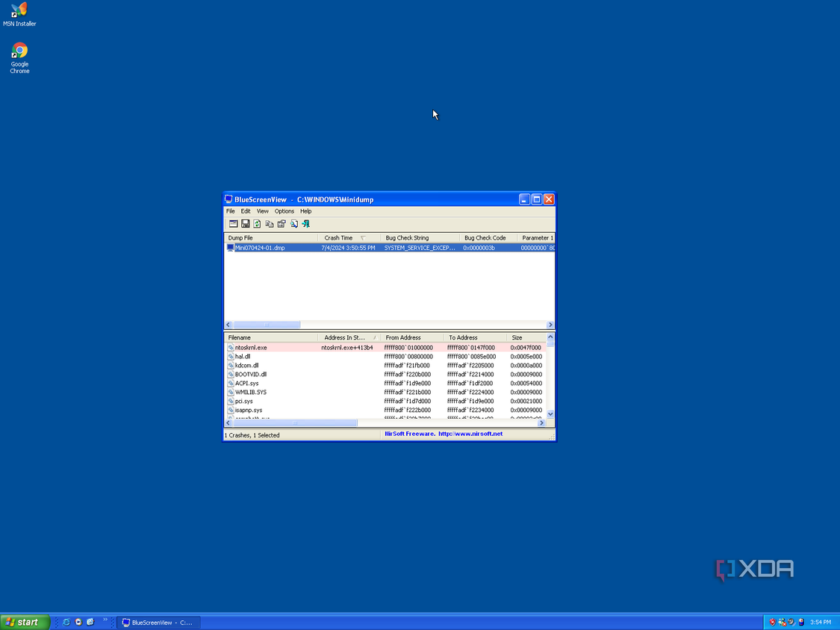Click the monitor icon of Mini070424-01.dmp
Image resolution: width=840 pixels, height=630 pixels.
point(231,248)
